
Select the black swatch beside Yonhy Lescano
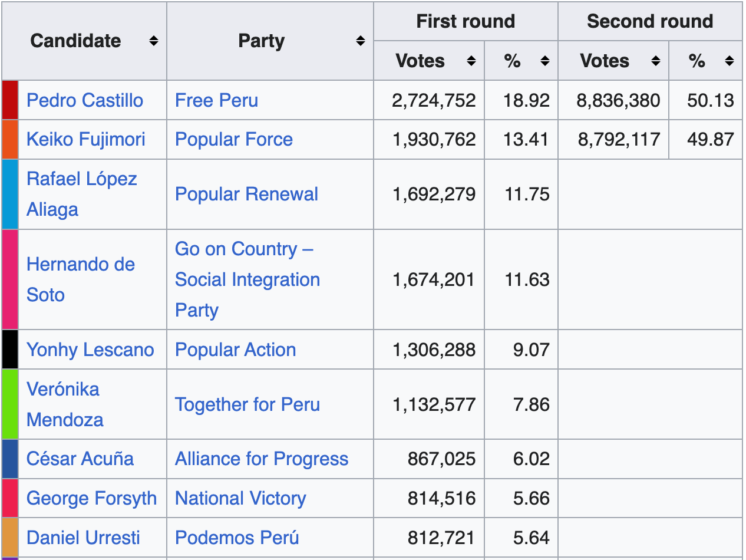10,350
